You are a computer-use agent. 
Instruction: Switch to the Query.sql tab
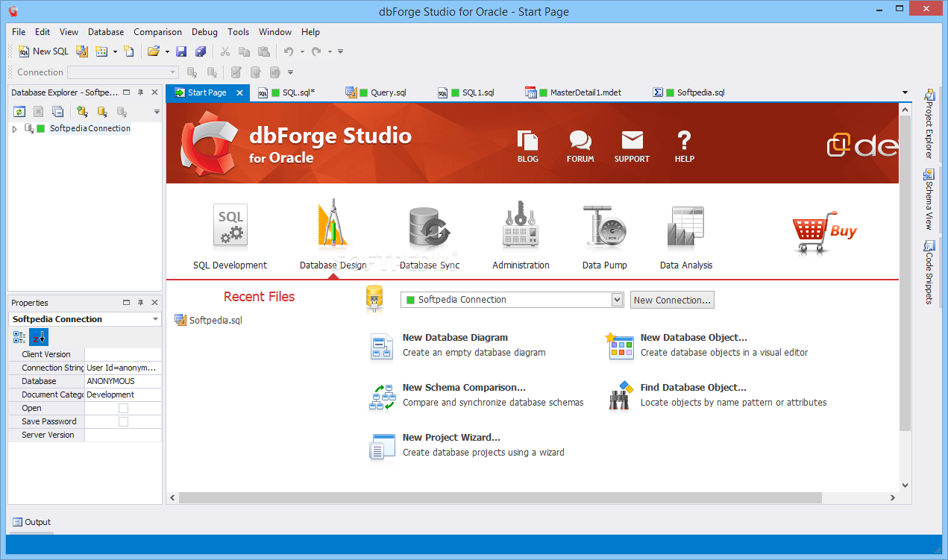click(x=376, y=92)
